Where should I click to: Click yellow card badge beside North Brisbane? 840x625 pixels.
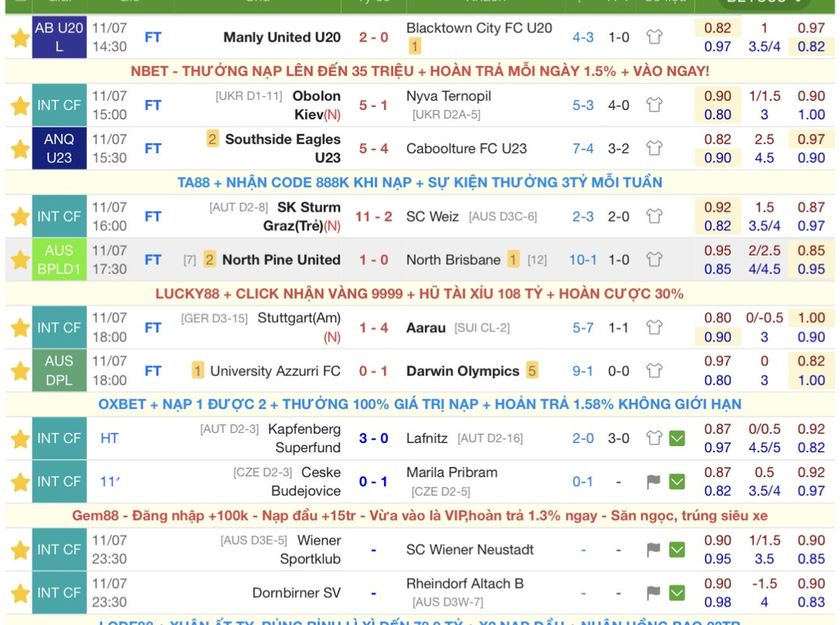(x=513, y=260)
